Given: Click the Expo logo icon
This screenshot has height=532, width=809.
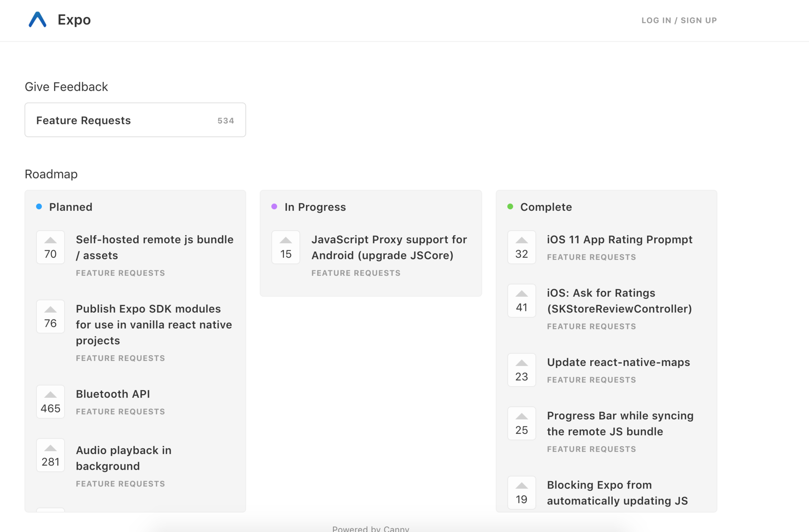Looking at the screenshot, I should tap(37, 20).
